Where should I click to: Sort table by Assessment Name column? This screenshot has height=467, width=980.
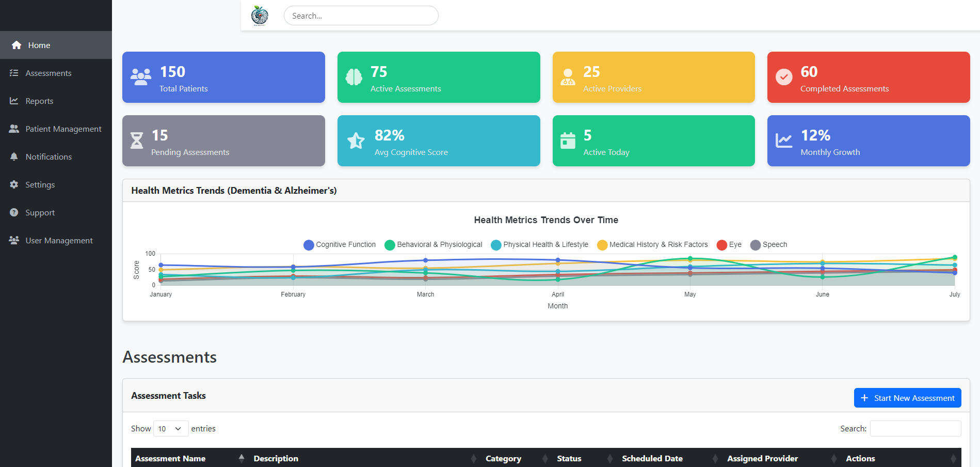tap(190, 458)
